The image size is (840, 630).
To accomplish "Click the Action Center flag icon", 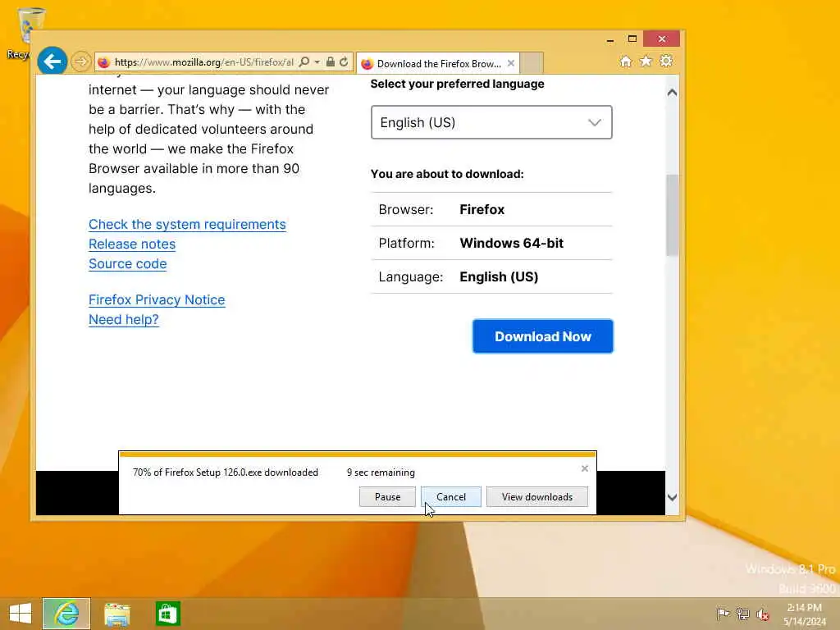I will coord(723,614).
